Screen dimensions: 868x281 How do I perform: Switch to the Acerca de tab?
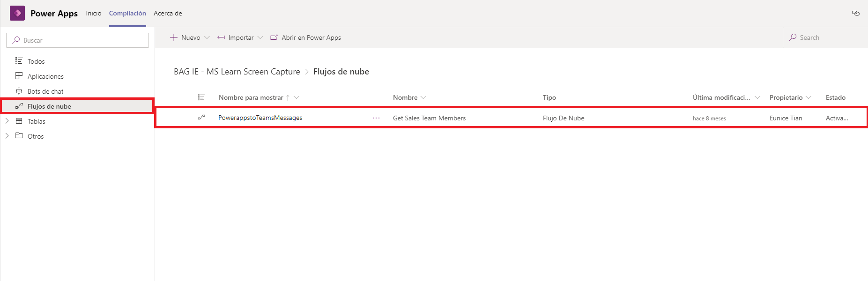tap(168, 13)
